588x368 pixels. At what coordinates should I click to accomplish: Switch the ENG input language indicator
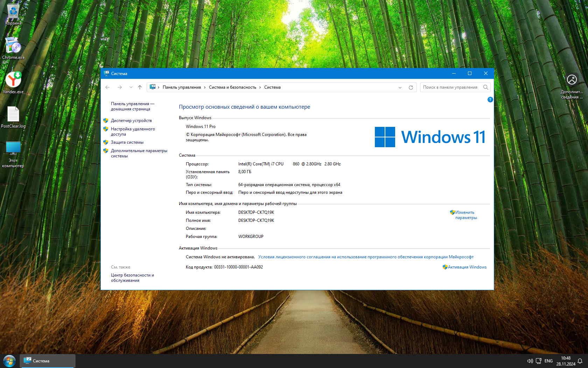549,361
